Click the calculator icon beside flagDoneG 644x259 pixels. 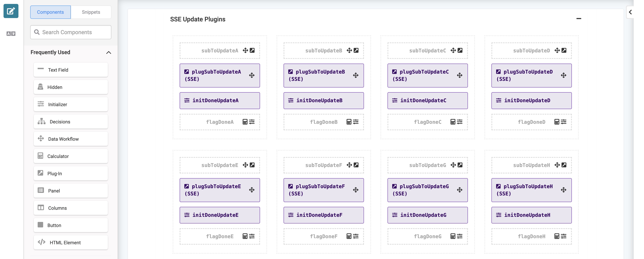click(x=453, y=236)
